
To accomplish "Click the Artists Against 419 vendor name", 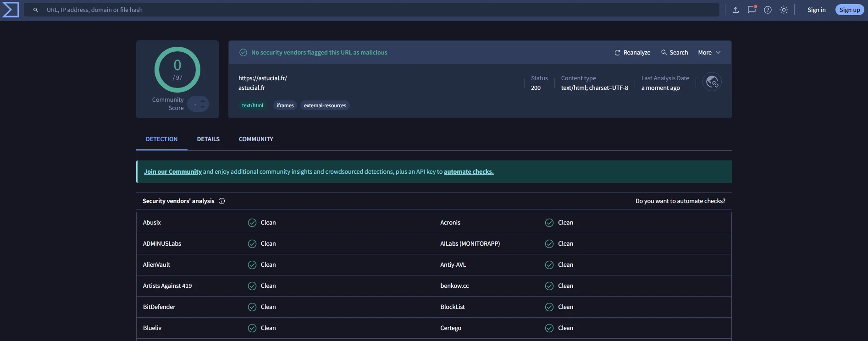I will coord(167,286).
